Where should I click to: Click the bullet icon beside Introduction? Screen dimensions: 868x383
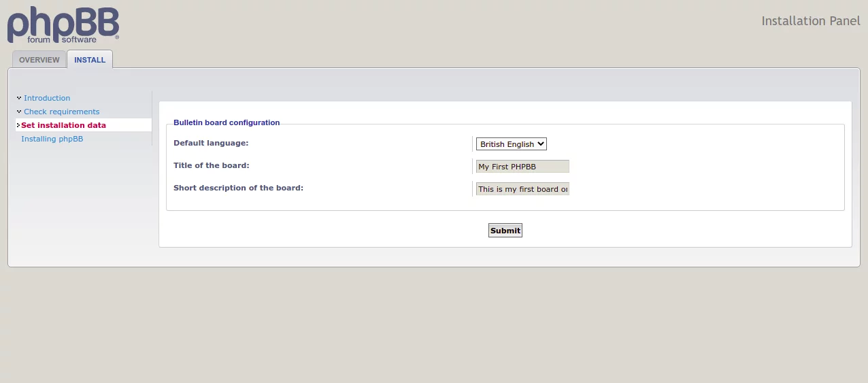tap(19, 98)
